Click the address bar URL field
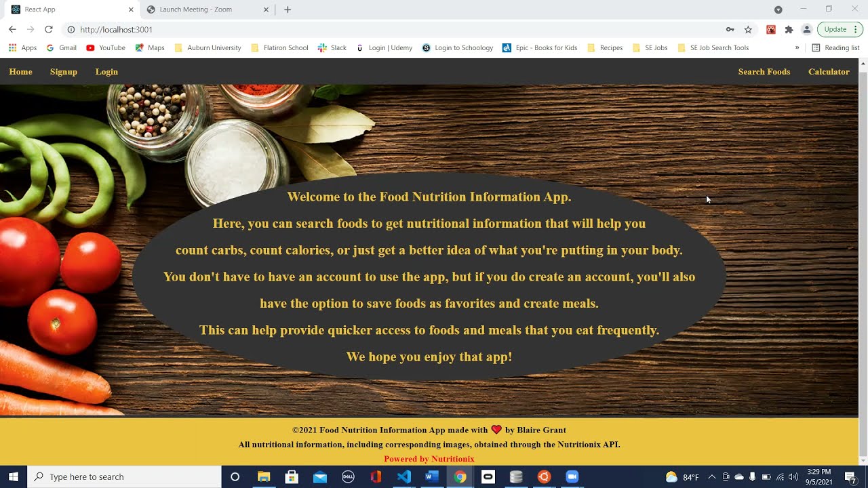The width and height of the screenshot is (868, 488). click(393, 29)
